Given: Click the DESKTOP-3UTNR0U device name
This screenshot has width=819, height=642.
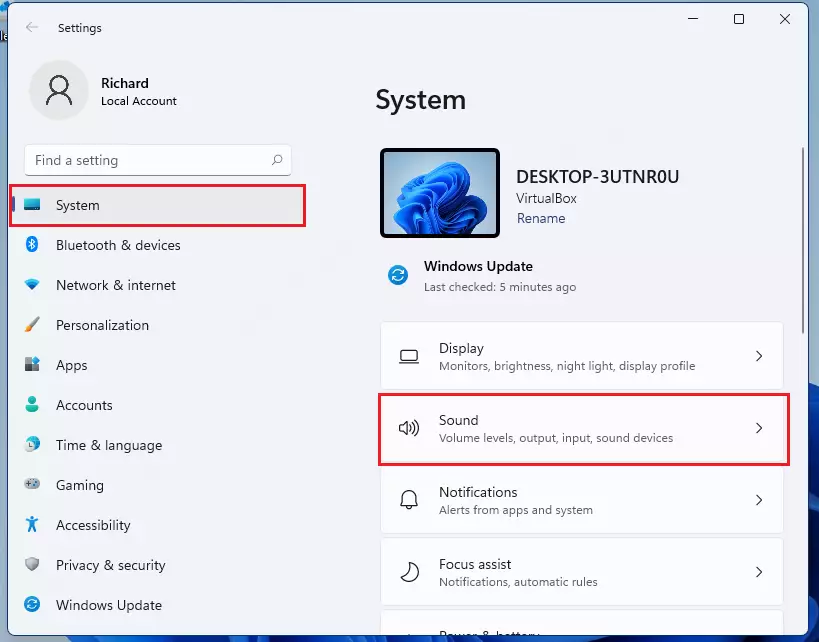Looking at the screenshot, I should [x=597, y=177].
